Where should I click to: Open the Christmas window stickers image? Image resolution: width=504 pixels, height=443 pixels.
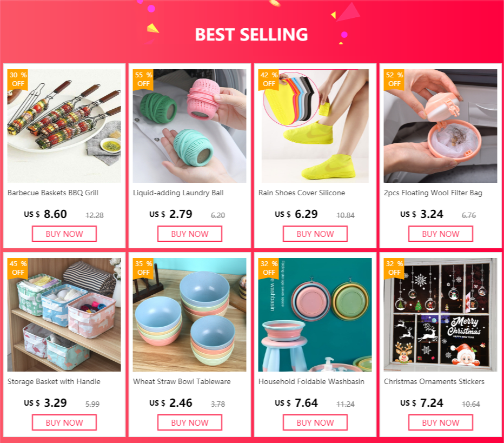coord(440,315)
